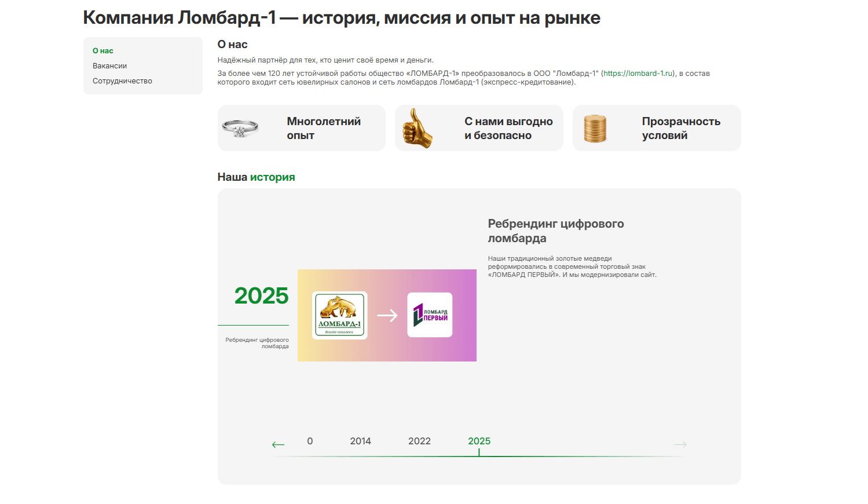Click the Многолетний опыт card title
The width and height of the screenshot is (868, 504).
tap(324, 128)
